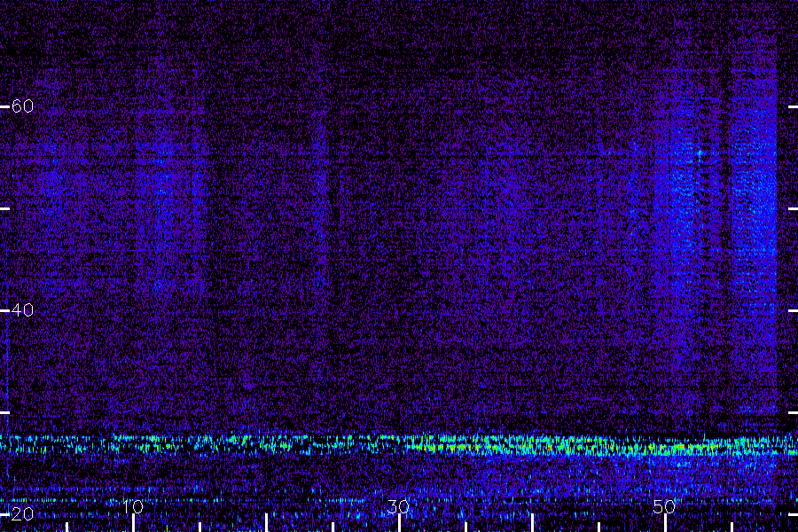Click the 60 frequency axis label
The height and width of the screenshot is (532, 798).
pyautogui.click(x=22, y=106)
